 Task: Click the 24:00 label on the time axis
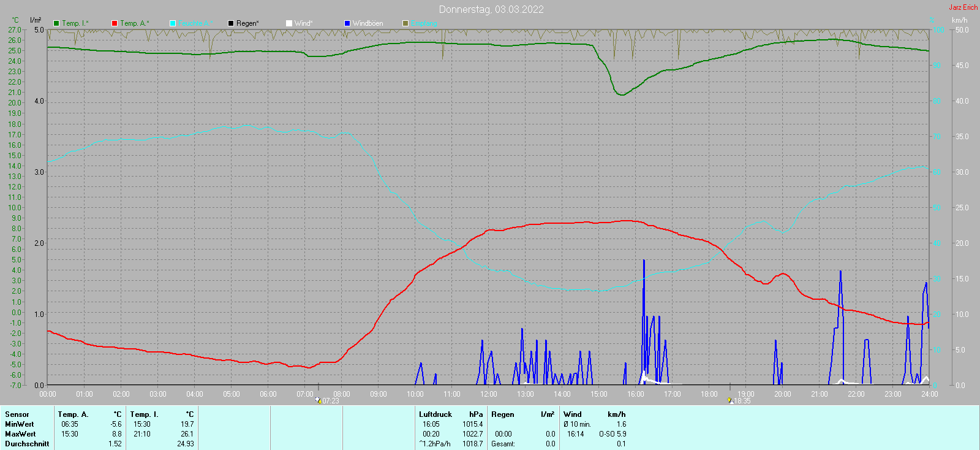coord(930,394)
